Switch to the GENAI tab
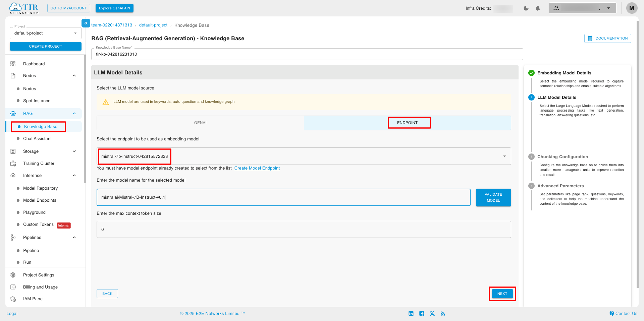644x321 pixels. coord(200,123)
